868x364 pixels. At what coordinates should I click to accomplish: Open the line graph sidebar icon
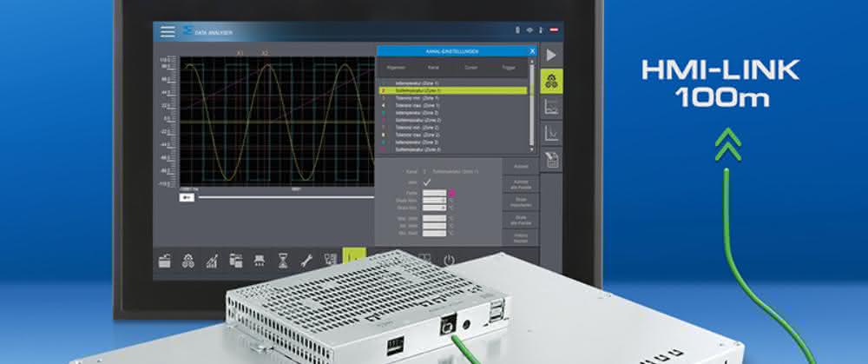(551, 133)
